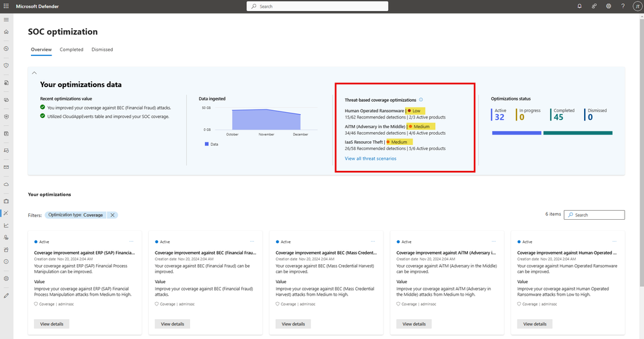Focus the top Search box
644x339 pixels.
[317, 6]
